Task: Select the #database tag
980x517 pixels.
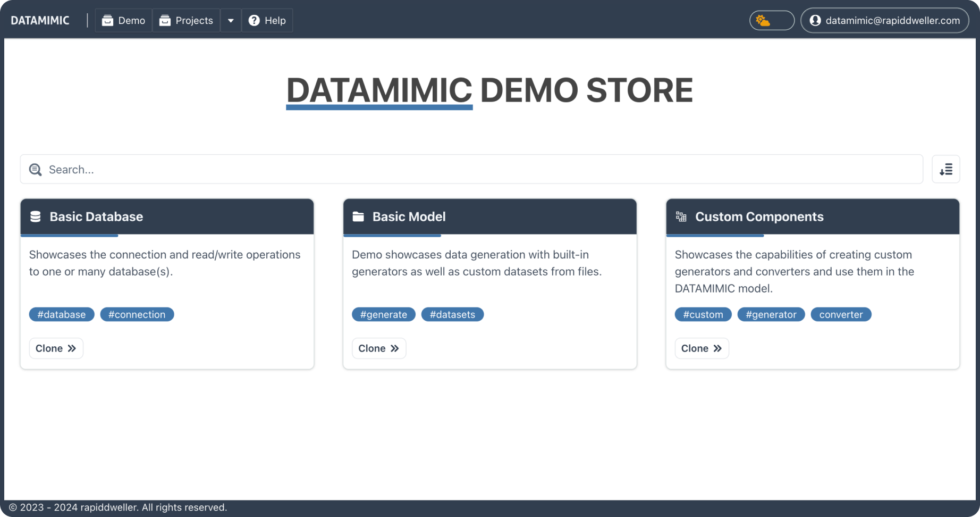Action: pos(62,314)
